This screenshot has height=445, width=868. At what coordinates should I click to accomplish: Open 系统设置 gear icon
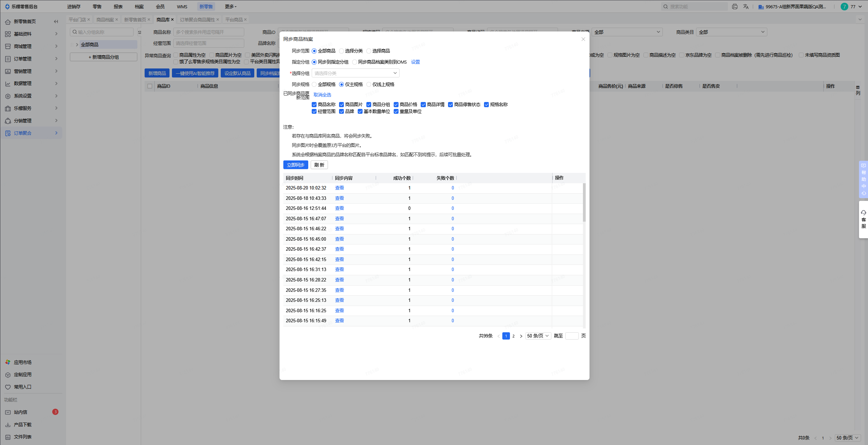pyautogui.click(x=8, y=96)
